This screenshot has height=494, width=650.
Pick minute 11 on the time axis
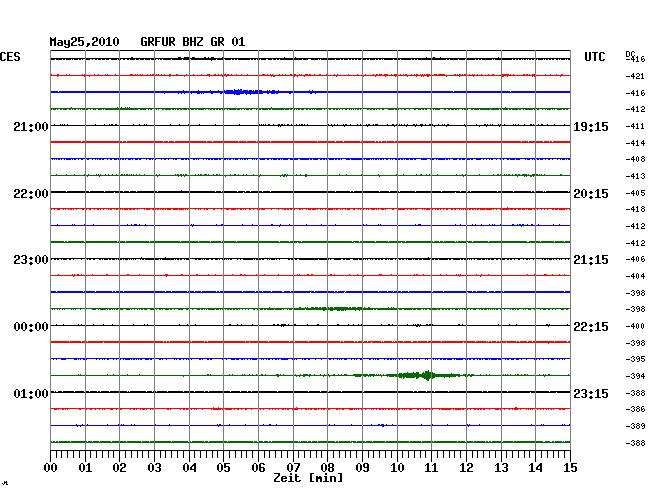coord(431,467)
